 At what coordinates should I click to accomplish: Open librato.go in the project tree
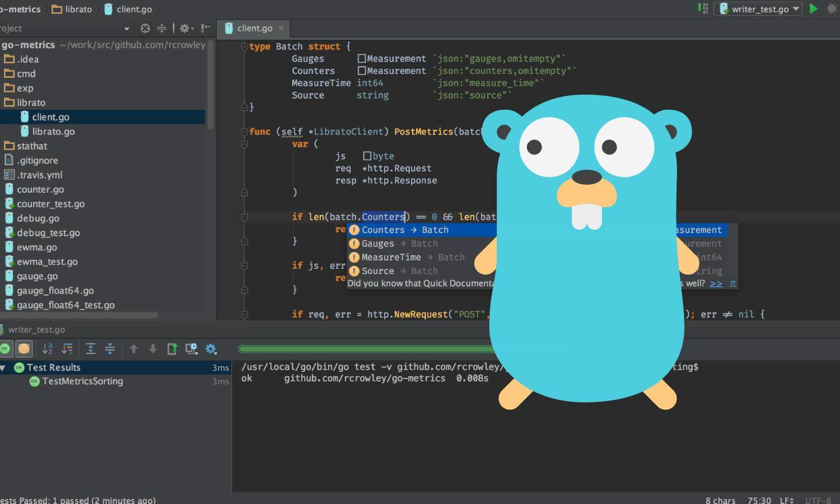tap(48, 132)
